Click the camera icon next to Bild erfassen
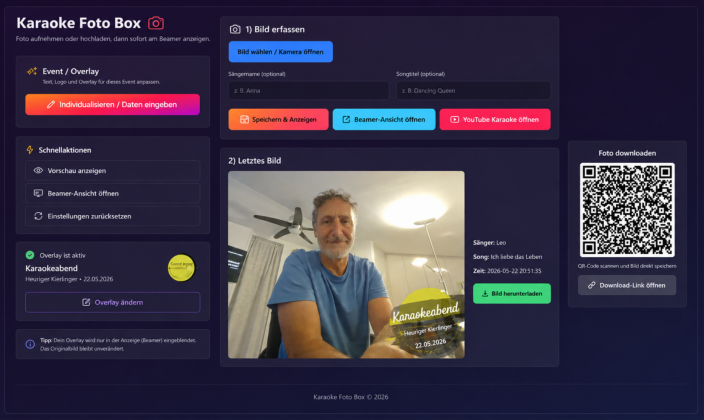 point(235,29)
